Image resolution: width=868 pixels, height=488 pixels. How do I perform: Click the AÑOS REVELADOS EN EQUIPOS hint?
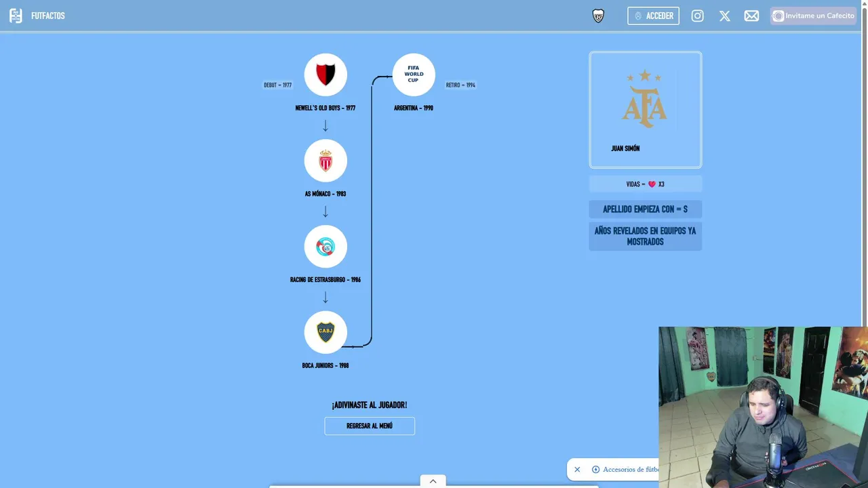coord(646,236)
